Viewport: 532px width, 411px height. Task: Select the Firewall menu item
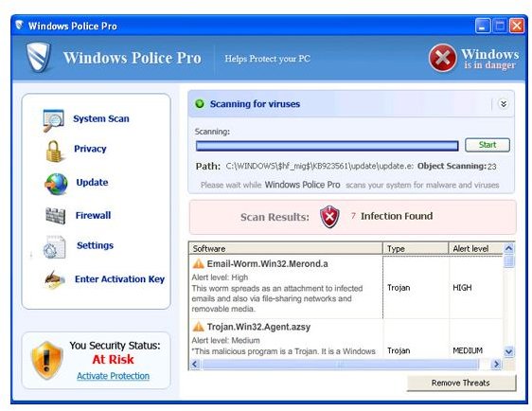point(93,215)
